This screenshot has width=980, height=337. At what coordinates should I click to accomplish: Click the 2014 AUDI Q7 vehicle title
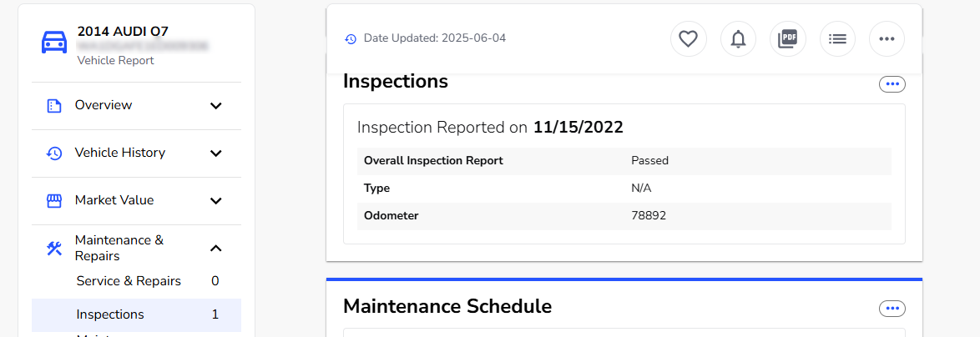(x=123, y=31)
